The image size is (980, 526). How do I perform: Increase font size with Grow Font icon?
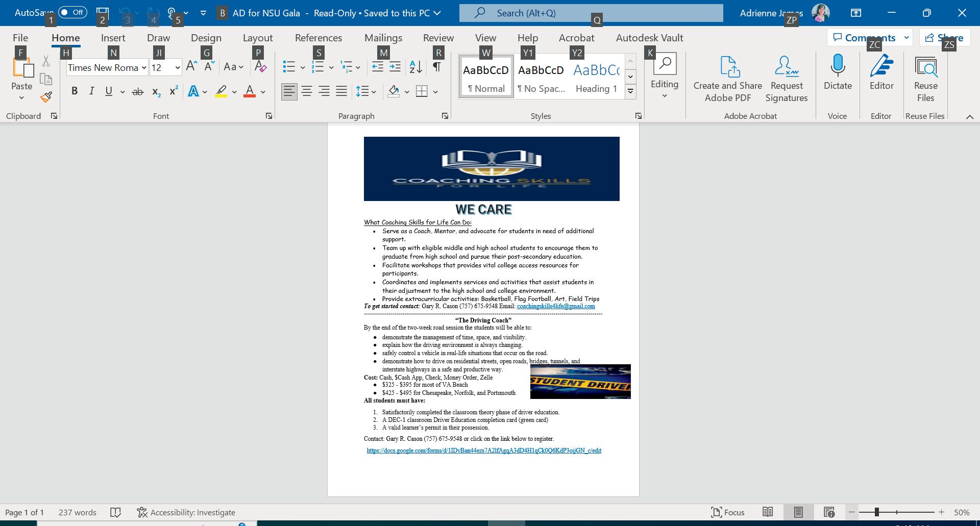tap(192, 66)
